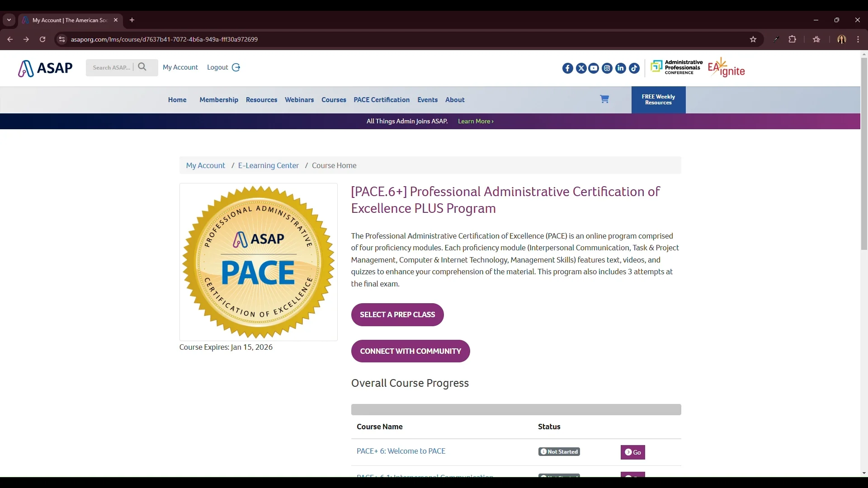The image size is (868, 488).
Task: Click the 'Course Name' column header
Action: (x=380, y=427)
